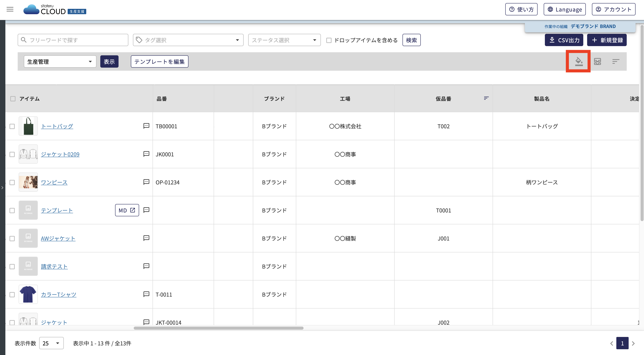
Task: Click the デモブランド BRAND organization label
Action: [x=593, y=26]
